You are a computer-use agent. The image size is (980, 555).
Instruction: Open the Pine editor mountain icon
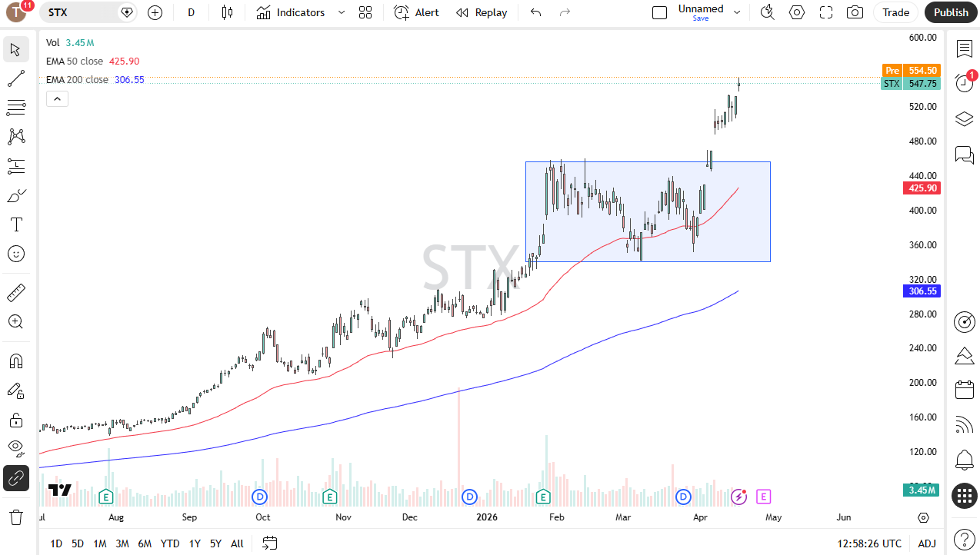(x=965, y=356)
